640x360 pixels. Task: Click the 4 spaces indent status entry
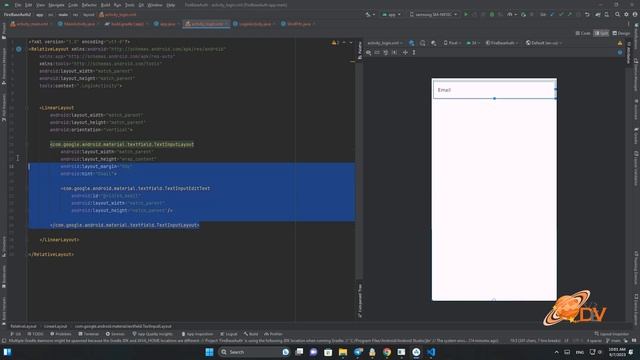point(594,340)
